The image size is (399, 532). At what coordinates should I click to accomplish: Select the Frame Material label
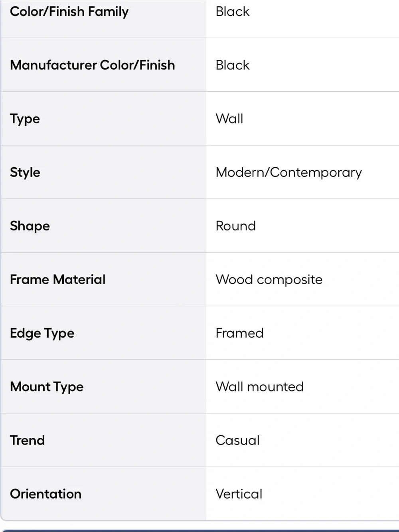[58, 279]
